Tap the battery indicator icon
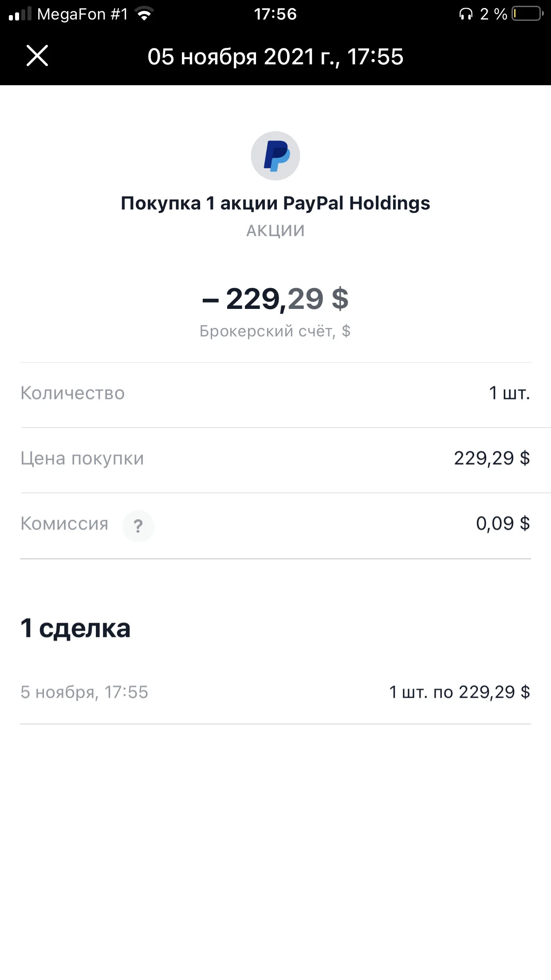Image resolution: width=551 pixels, height=980 pixels. [528, 14]
